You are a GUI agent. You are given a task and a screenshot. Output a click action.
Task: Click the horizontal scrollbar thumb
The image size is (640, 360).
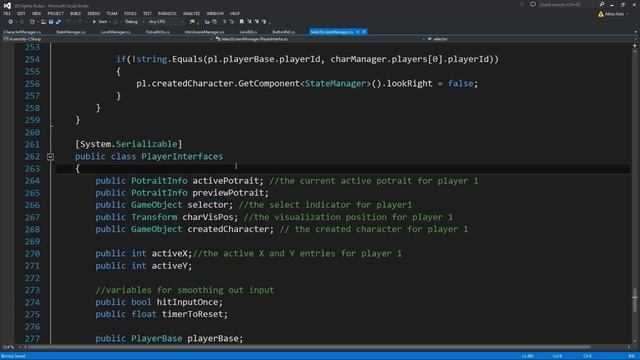(309, 347)
